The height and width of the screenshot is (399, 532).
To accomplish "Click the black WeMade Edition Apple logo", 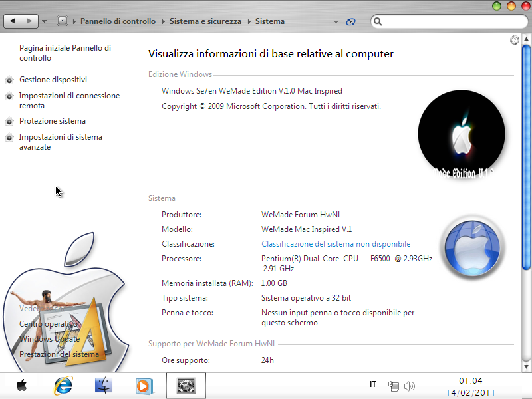I will point(462,134).
